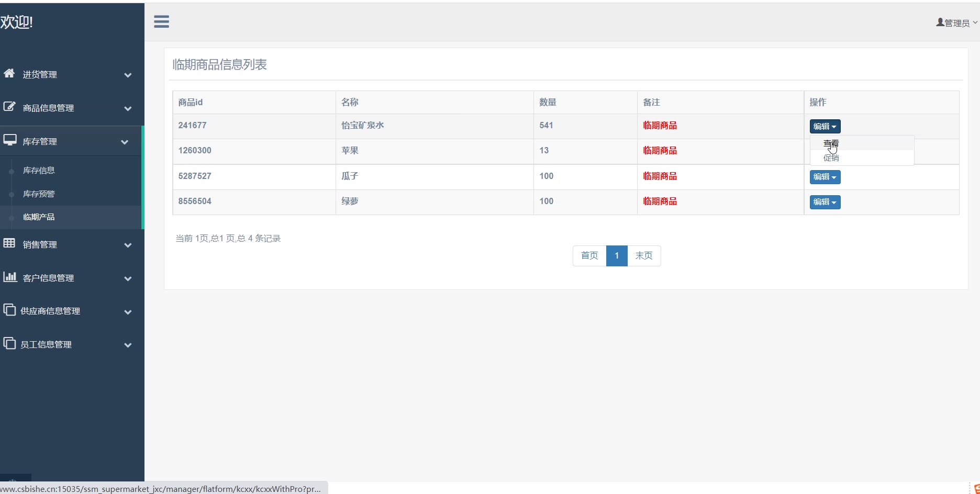The image size is (980, 494).
Task: Go to 首页 in pagination
Action: pos(589,255)
